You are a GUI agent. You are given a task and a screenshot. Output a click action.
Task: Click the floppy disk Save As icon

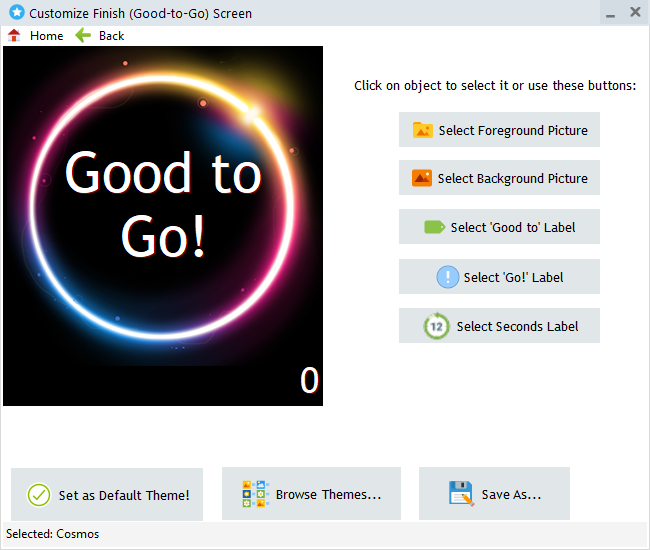click(x=461, y=494)
